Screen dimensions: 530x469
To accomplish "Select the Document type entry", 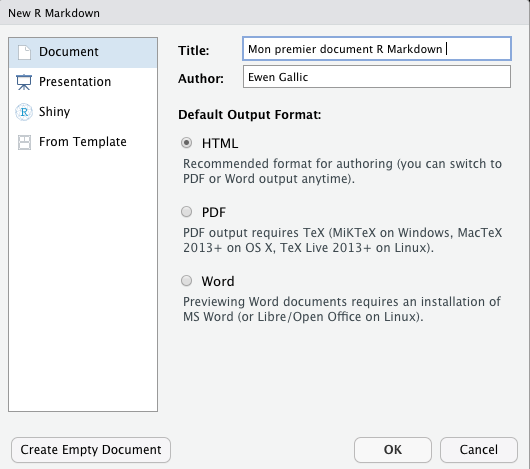I will pos(83,53).
